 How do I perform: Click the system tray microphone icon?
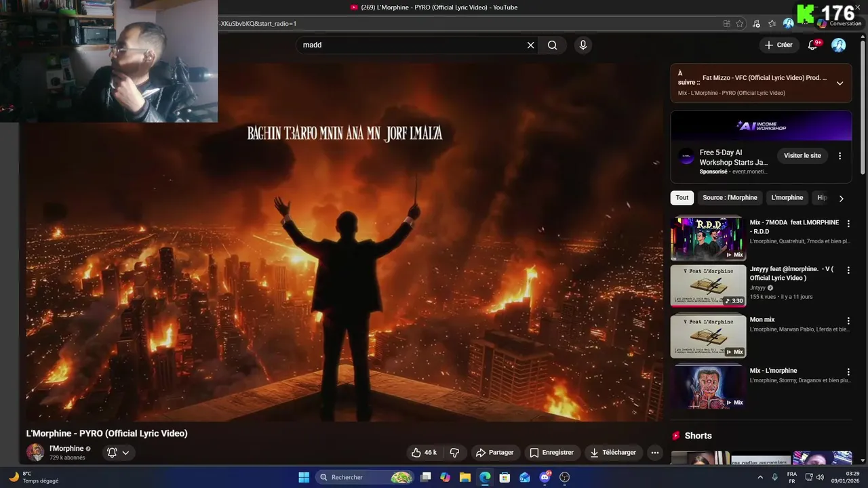click(775, 477)
